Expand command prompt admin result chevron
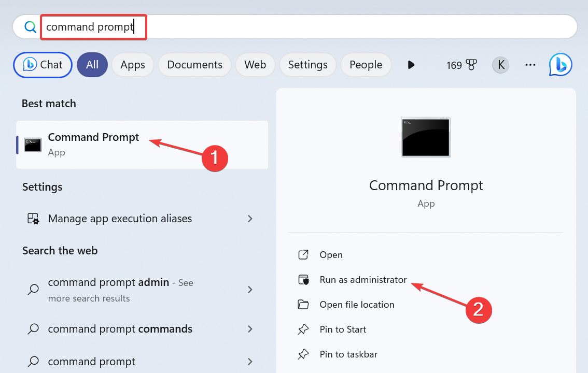This screenshot has width=588, height=373. tap(250, 290)
